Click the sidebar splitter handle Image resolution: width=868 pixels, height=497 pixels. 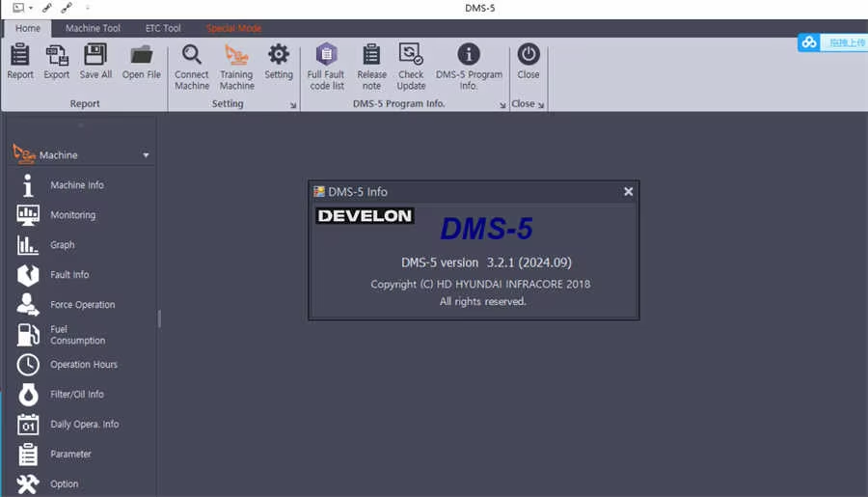[159, 318]
